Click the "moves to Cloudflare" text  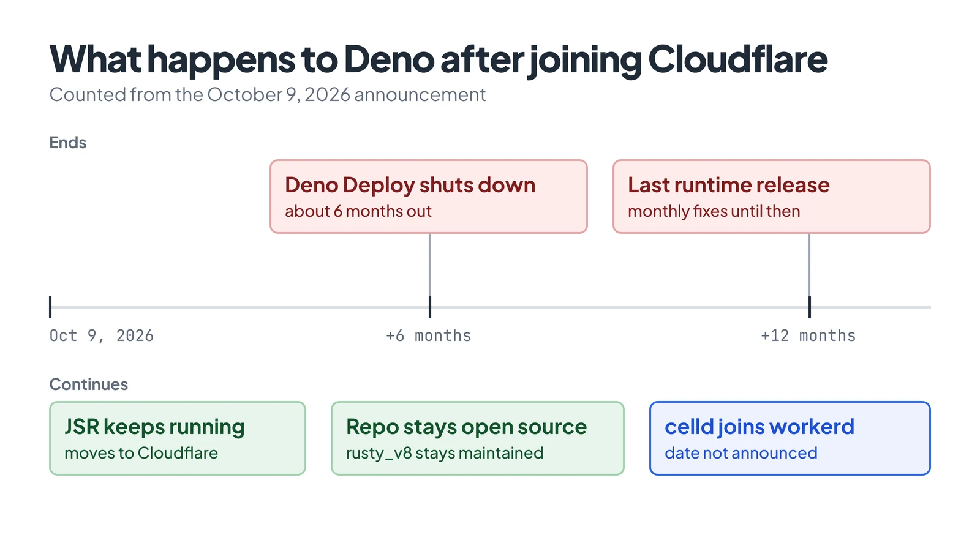(x=141, y=453)
